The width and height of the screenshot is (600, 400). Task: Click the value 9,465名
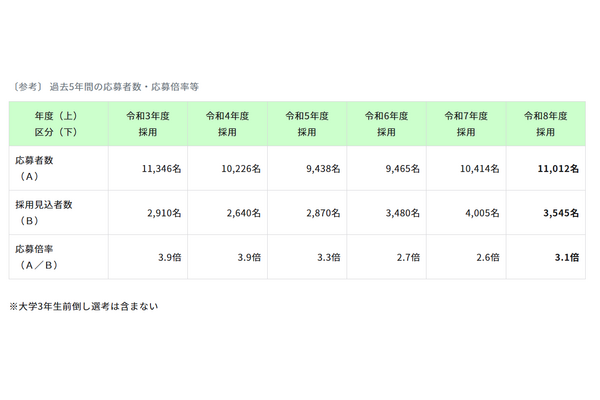pyautogui.click(x=403, y=169)
